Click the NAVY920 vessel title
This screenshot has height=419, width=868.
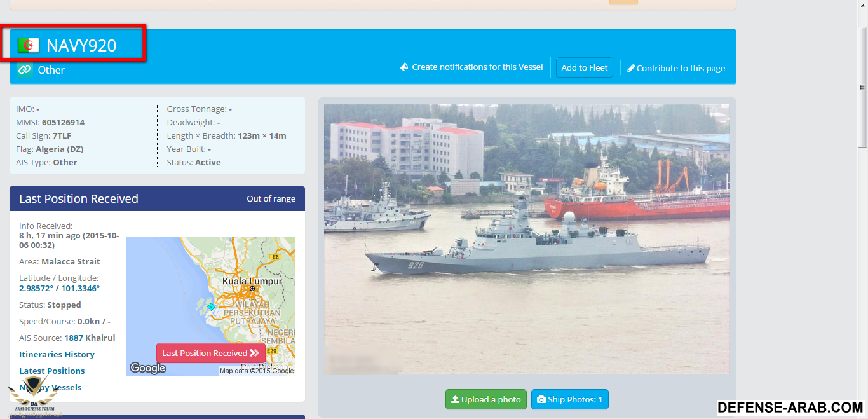click(81, 45)
